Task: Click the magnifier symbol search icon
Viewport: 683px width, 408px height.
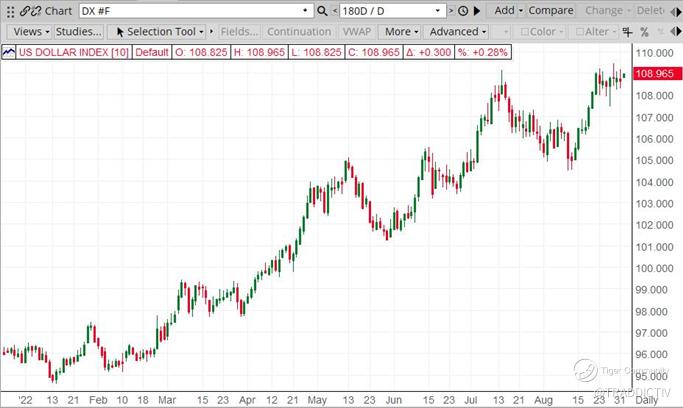Action: click(322, 11)
